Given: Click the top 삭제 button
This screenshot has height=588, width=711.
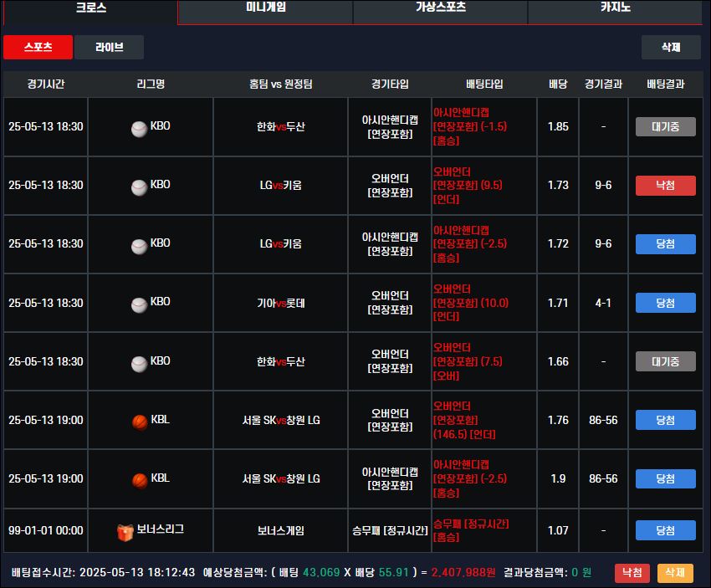Looking at the screenshot, I should (671, 47).
